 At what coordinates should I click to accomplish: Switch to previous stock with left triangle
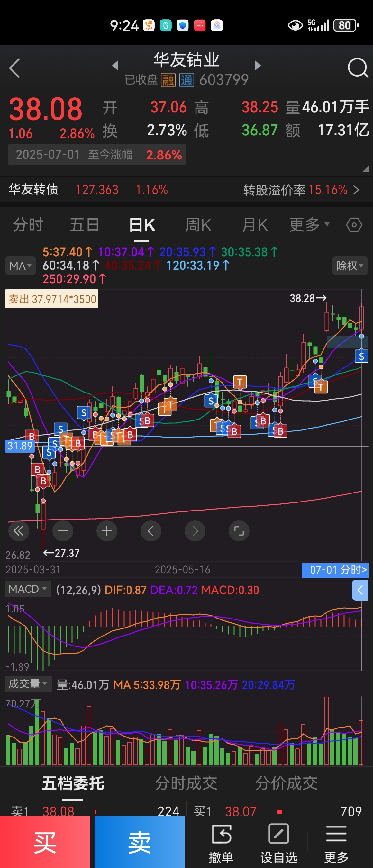(115, 65)
